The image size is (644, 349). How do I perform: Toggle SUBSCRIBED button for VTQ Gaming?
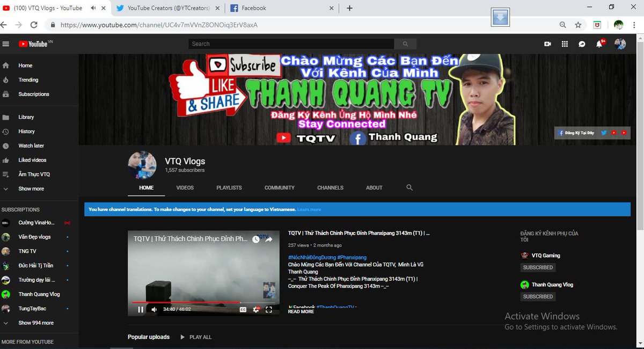pos(538,267)
